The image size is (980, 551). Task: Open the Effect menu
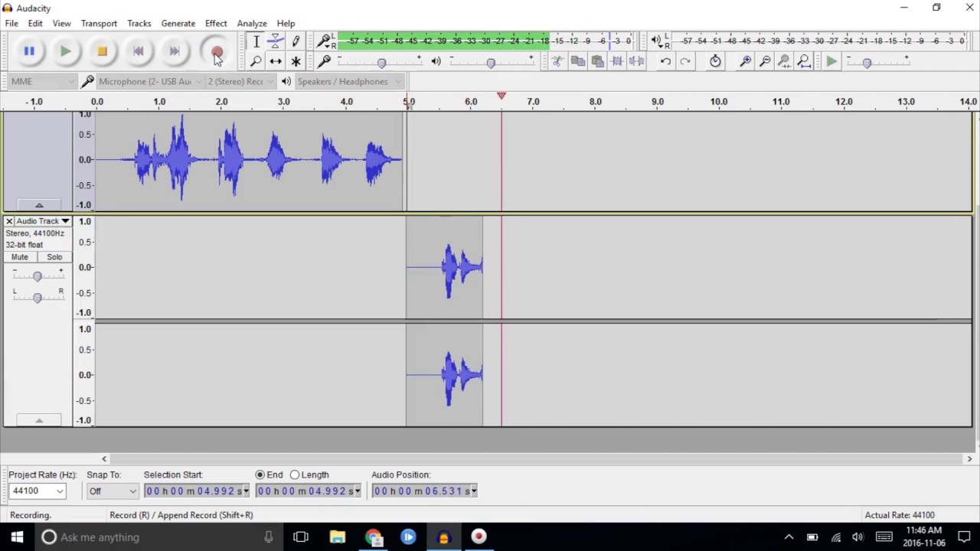pos(216,24)
